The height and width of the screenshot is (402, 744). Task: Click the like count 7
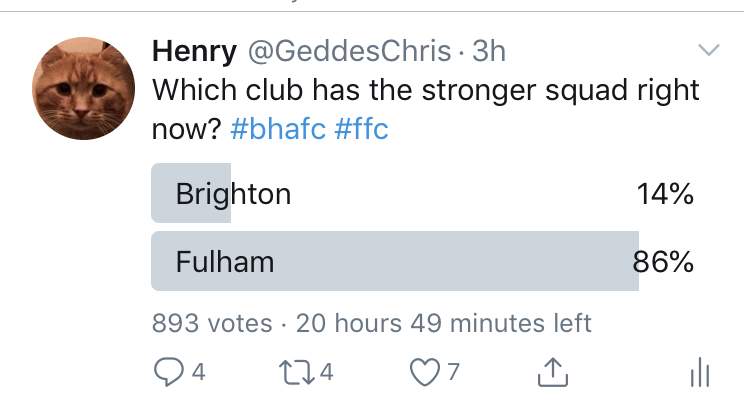coord(454,372)
